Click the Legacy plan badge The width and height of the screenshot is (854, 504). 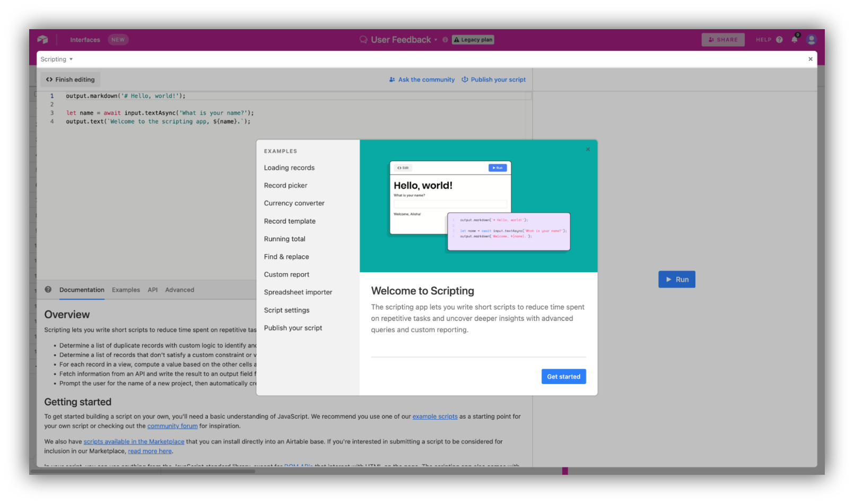pos(473,40)
